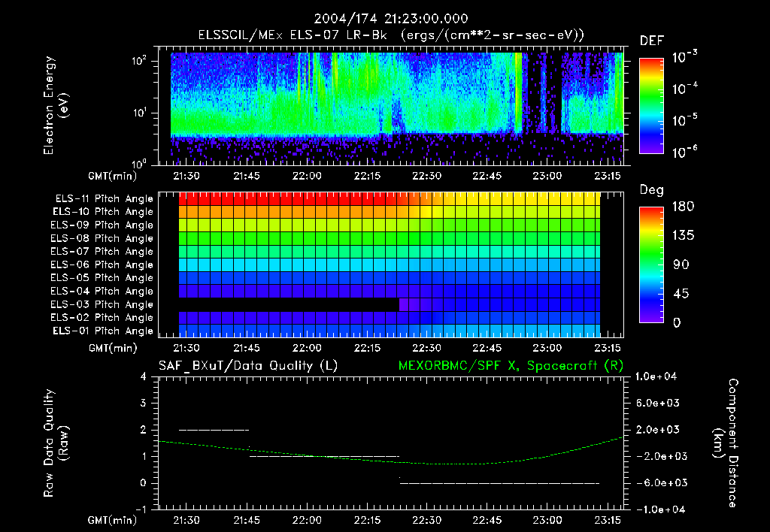Click GMT(min) label under the pitch angle panel

[113, 348]
